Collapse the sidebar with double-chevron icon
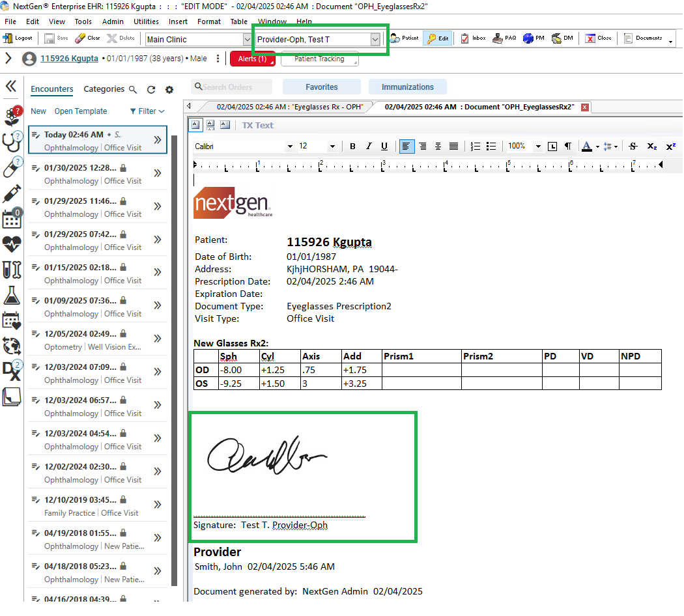The height and width of the screenshot is (616, 684). coord(11,86)
